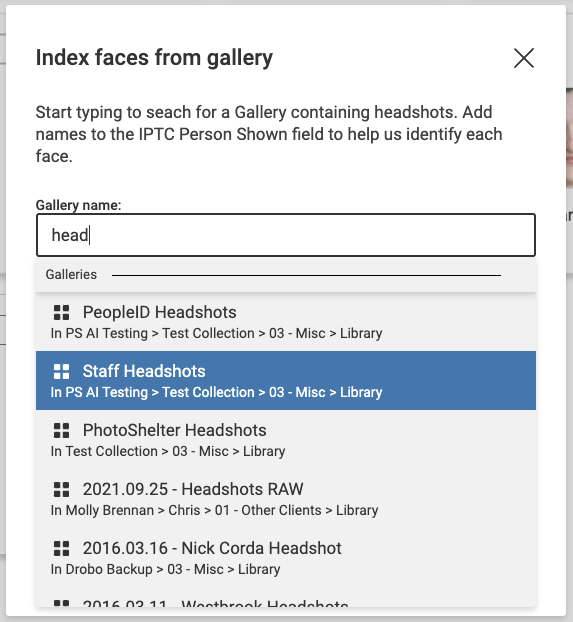Click path 'In Test Collection > 03 - Misc > Library'
Image resolution: width=573 pixels, height=622 pixels.
[x=168, y=451]
